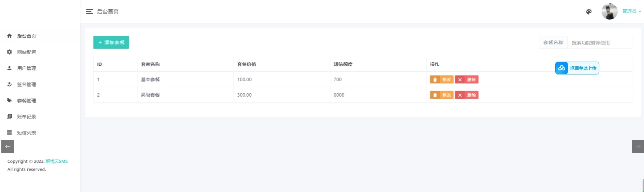Open 短信列表 in the sidebar menu

pos(27,133)
